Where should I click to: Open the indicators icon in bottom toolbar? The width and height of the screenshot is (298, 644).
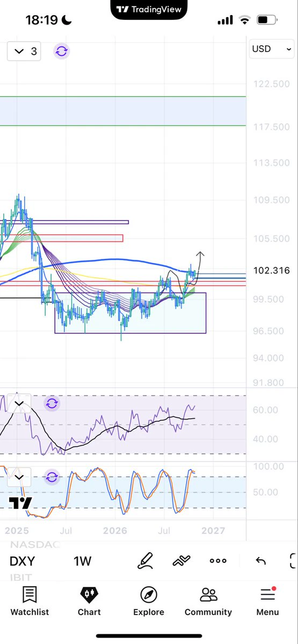182,561
